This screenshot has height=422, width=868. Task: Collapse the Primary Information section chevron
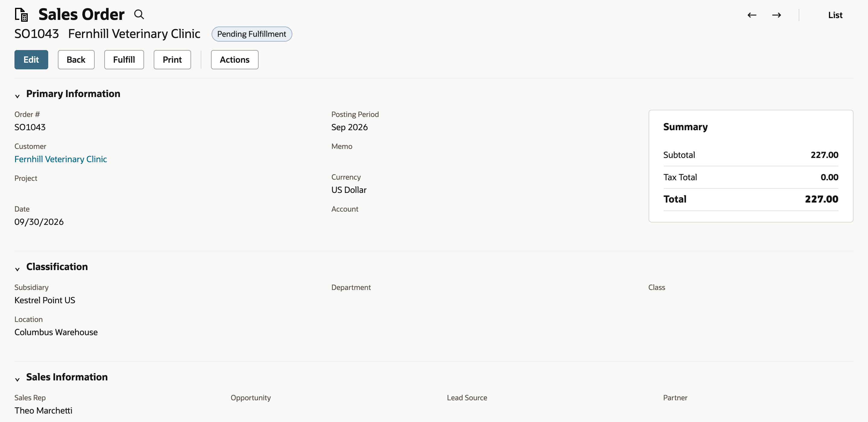click(x=17, y=96)
